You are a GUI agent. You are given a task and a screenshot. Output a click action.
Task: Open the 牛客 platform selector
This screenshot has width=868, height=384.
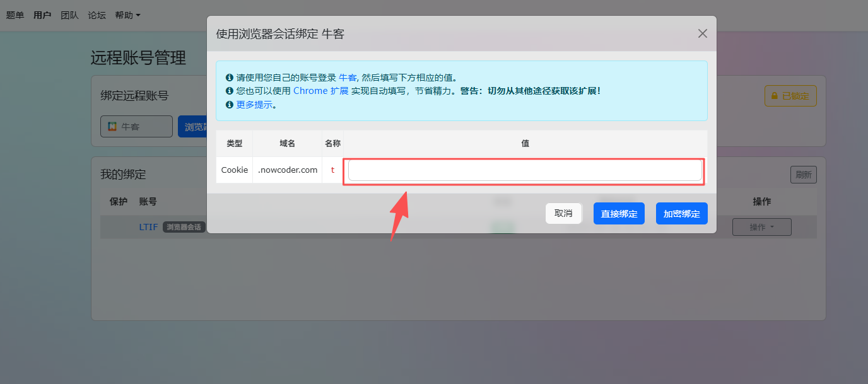click(136, 126)
